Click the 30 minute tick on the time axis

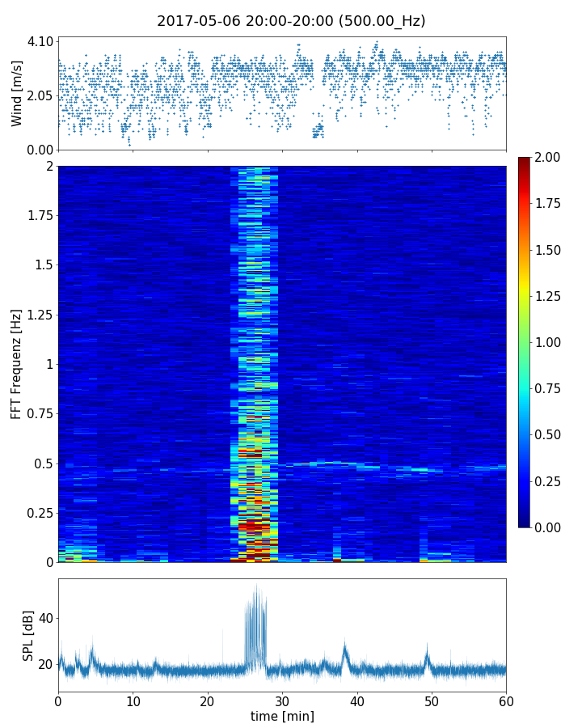coord(282,700)
